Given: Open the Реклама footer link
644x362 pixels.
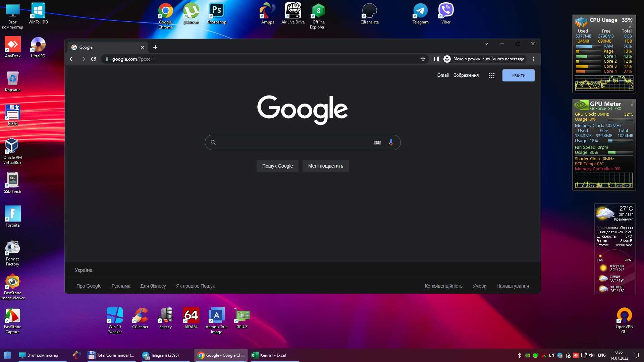Looking at the screenshot, I should (x=121, y=286).
